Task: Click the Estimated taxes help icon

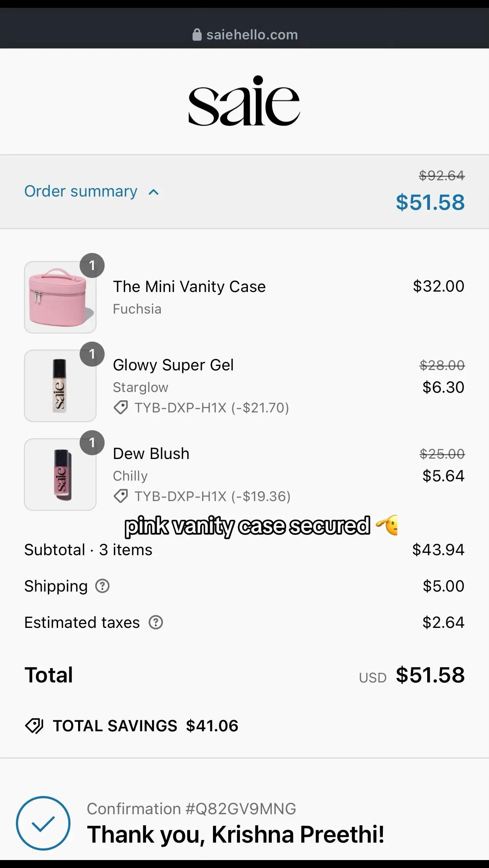Action: click(155, 623)
